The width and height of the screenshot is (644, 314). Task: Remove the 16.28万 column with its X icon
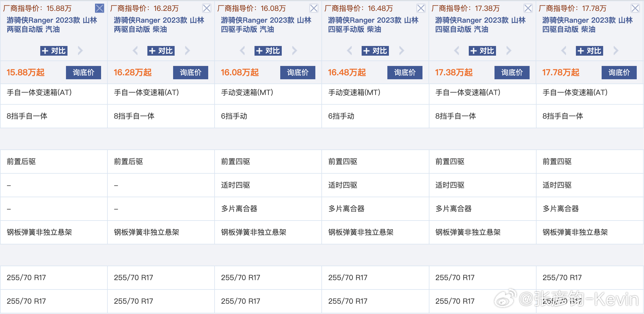pos(207,8)
